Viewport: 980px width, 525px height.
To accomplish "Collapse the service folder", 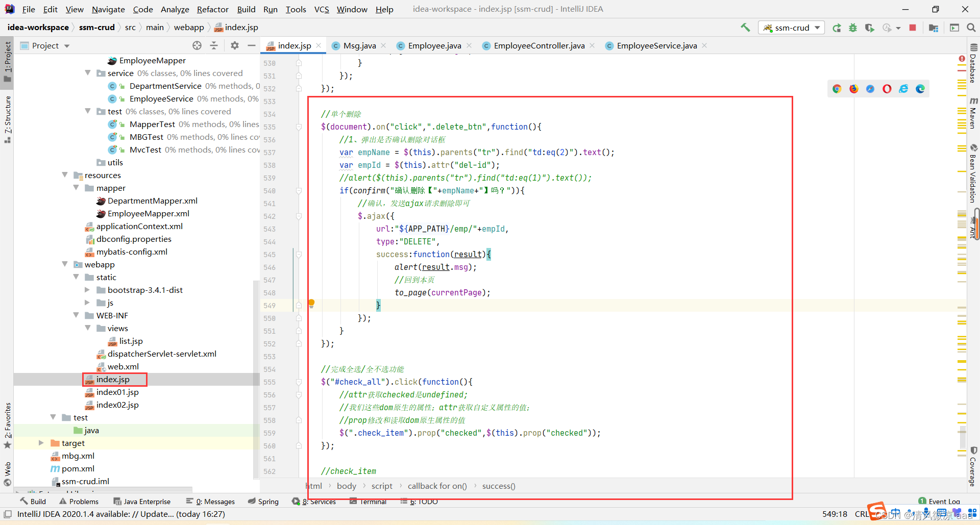I will [x=88, y=73].
